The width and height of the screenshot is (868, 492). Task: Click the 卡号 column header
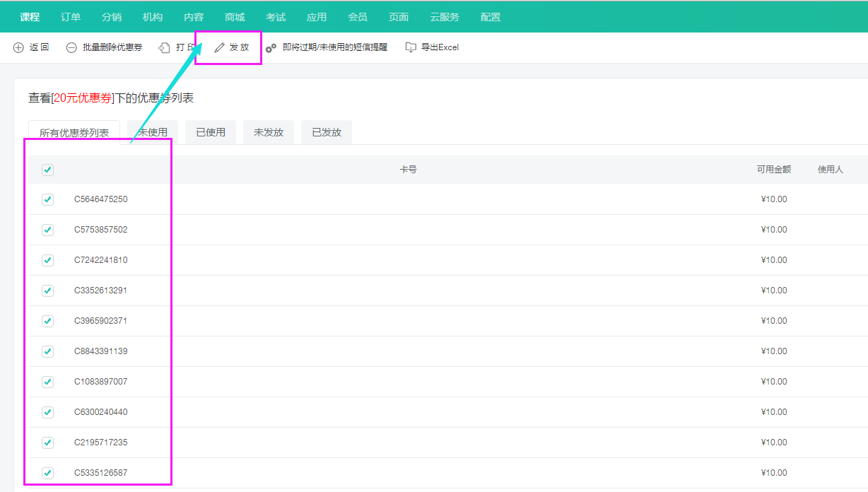408,170
